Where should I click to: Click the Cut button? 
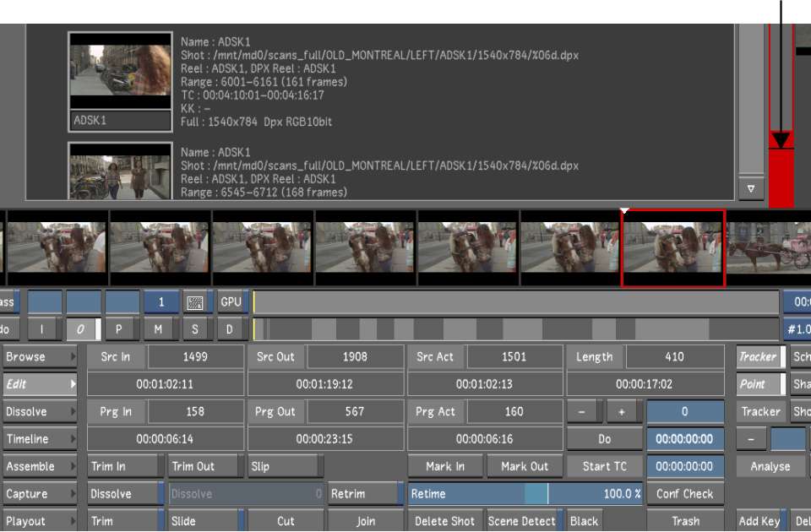(286, 521)
